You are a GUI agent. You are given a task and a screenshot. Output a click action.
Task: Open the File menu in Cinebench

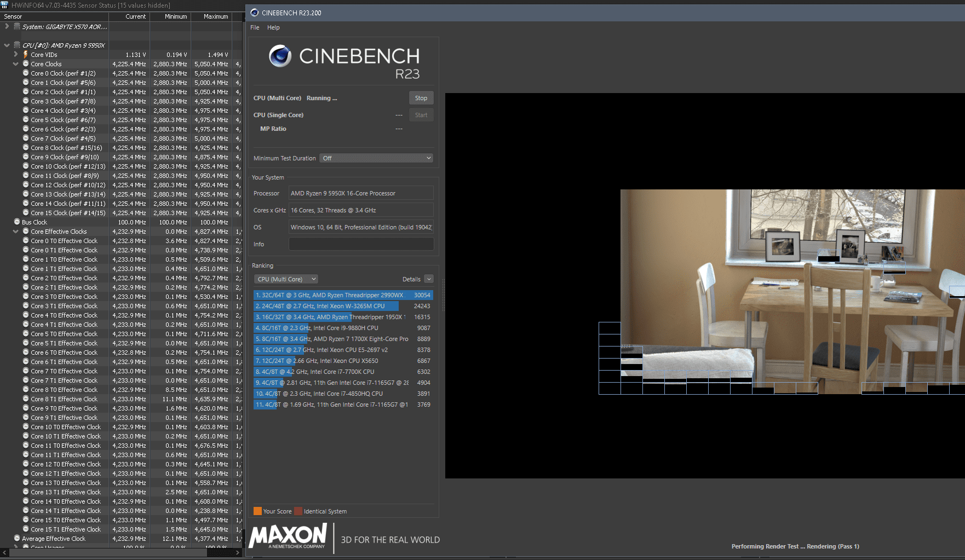click(x=255, y=27)
